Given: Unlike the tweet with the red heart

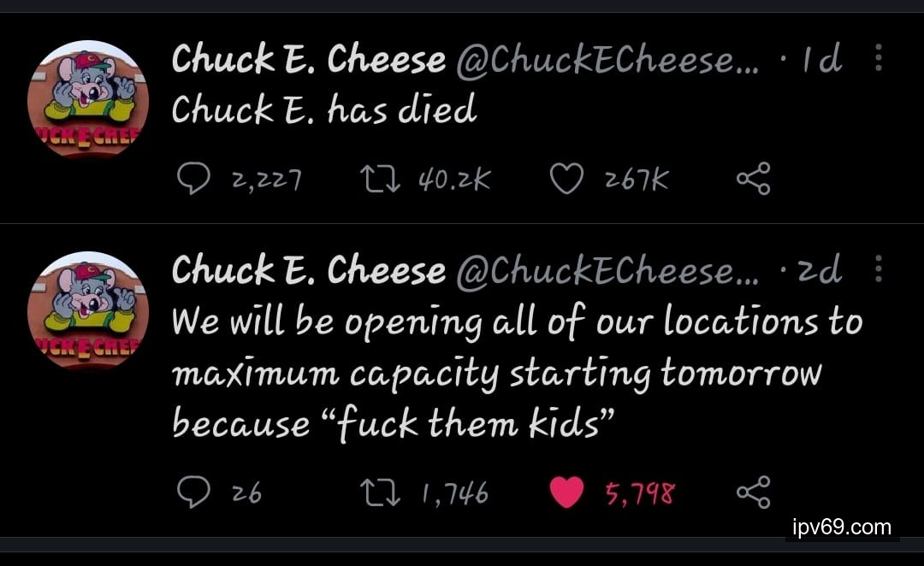Looking at the screenshot, I should point(566,492).
